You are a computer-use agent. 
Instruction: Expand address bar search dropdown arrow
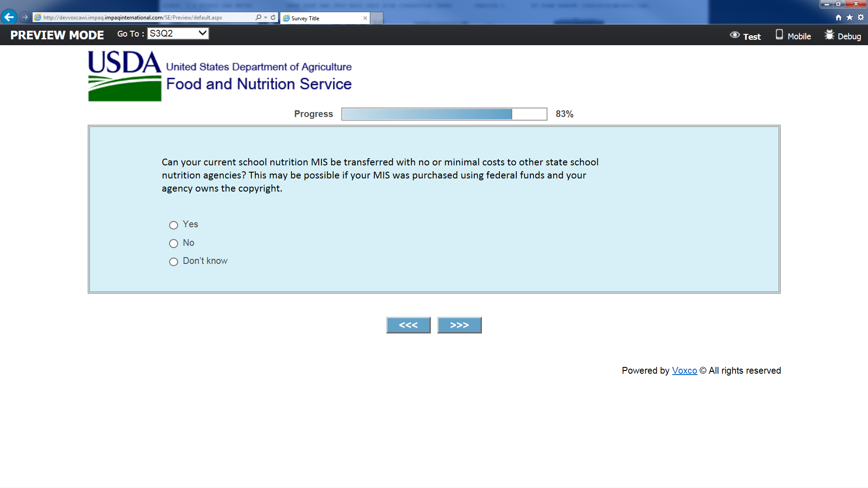click(x=265, y=17)
